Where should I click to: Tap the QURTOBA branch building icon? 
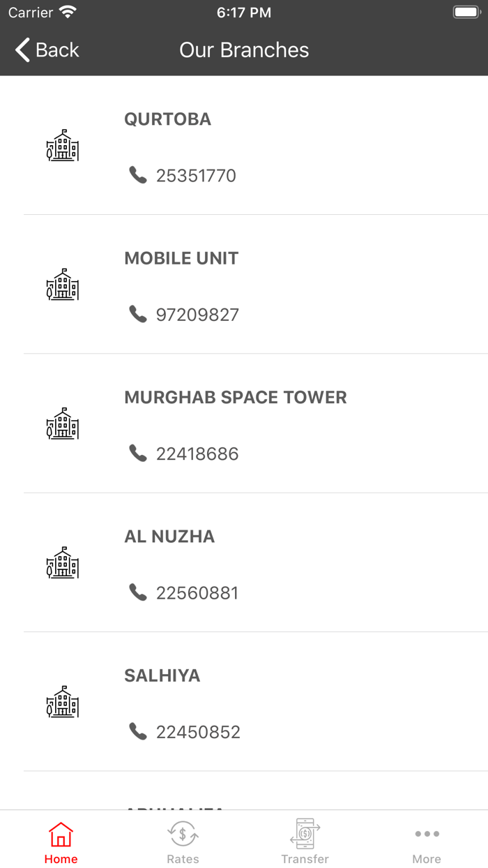click(x=63, y=147)
